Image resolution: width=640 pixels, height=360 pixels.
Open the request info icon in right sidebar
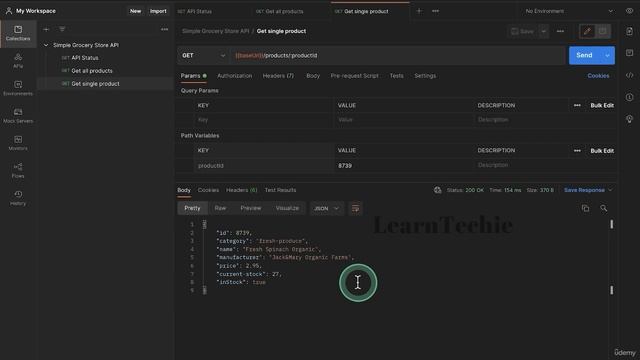629,97
